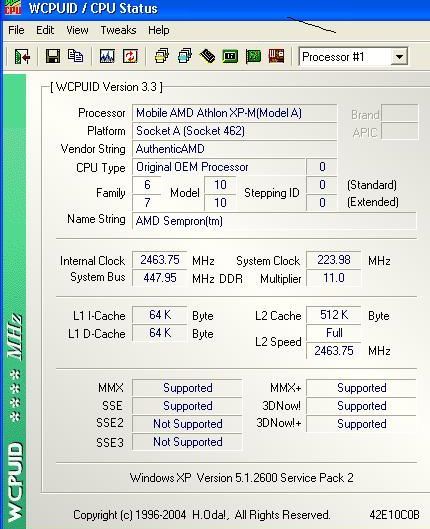Click the copyright H.Oda! text
Viewport: 430px width, 529px height.
[202, 515]
